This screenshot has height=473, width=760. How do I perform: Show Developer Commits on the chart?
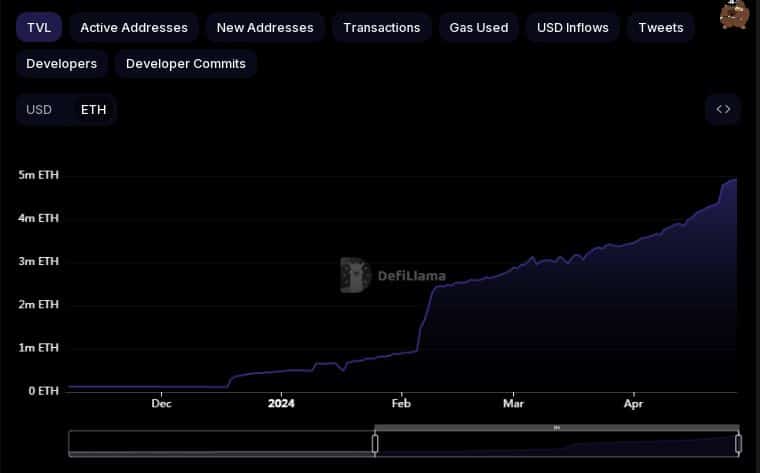(x=186, y=64)
